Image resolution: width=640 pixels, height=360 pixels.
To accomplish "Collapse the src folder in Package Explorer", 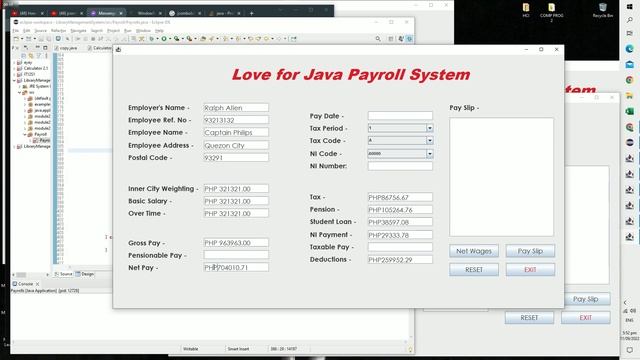I will pos(20,93).
